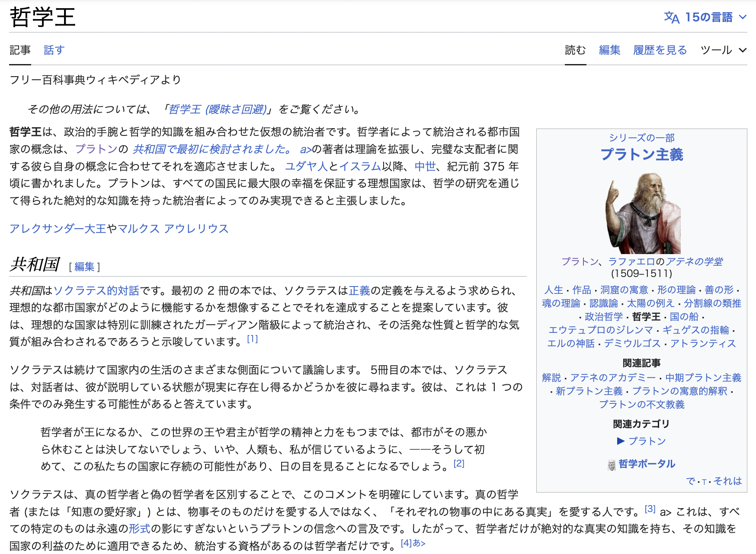
Task: Open the エウテュプロのジレンマ link
Action: [x=601, y=330]
